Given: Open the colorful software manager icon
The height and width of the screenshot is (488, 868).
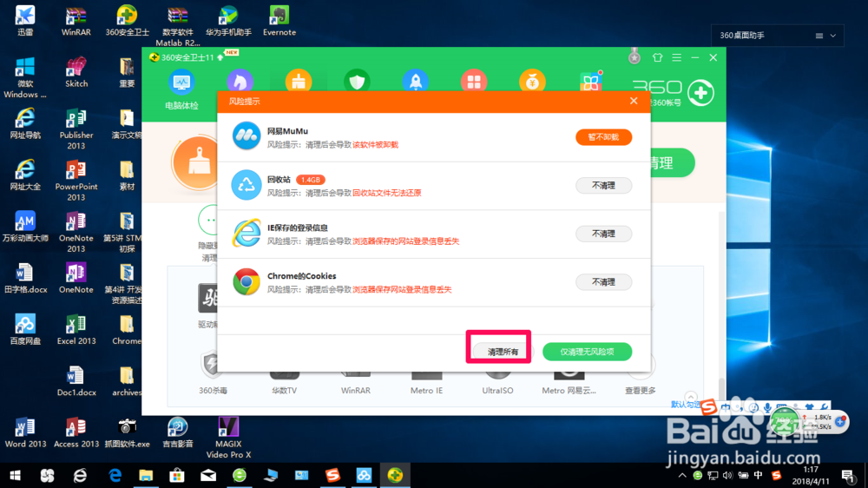Looking at the screenshot, I should (590, 81).
